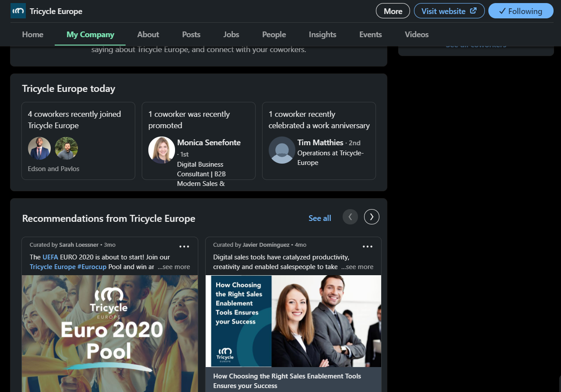Screen dimensions: 561x392
Task: Open the Insights tab
Action: coord(323,35)
